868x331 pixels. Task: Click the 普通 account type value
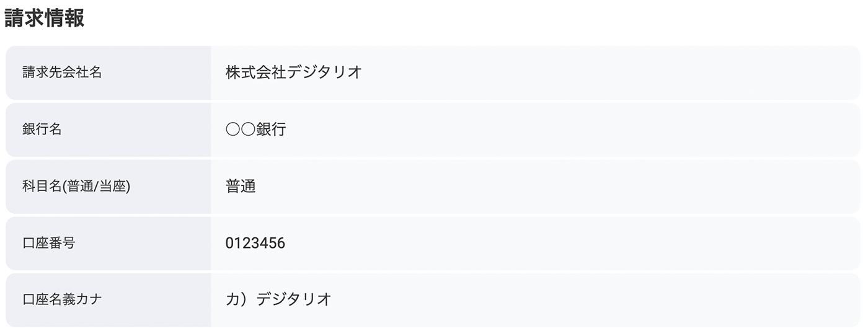coord(241,187)
